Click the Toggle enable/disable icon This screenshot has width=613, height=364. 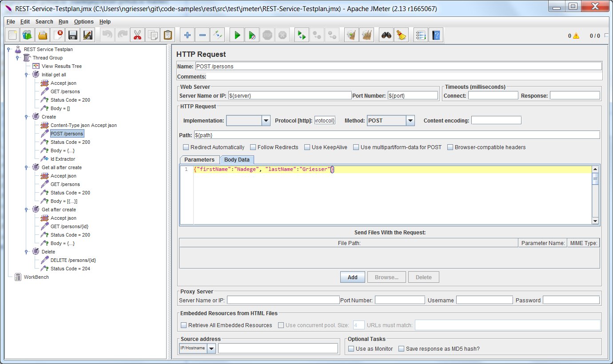pyautogui.click(x=218, y=35)
